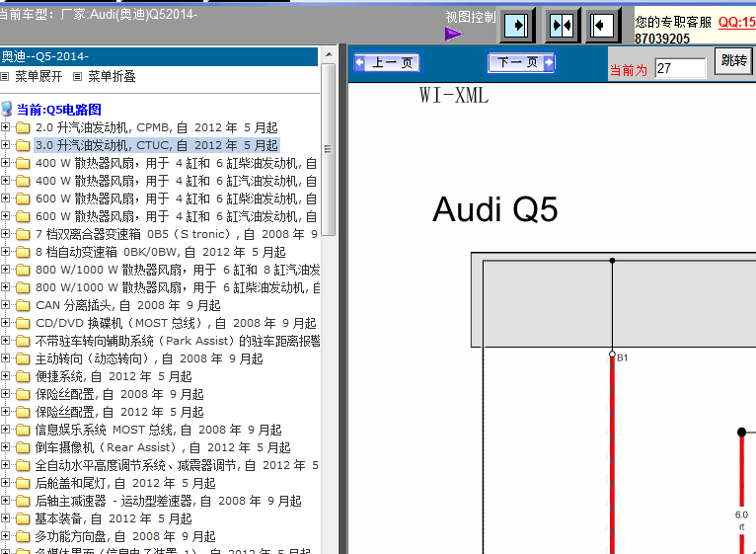Click the 菜单展开 expand-all icon
The image size is (756, 554).
tap(4, 76)
